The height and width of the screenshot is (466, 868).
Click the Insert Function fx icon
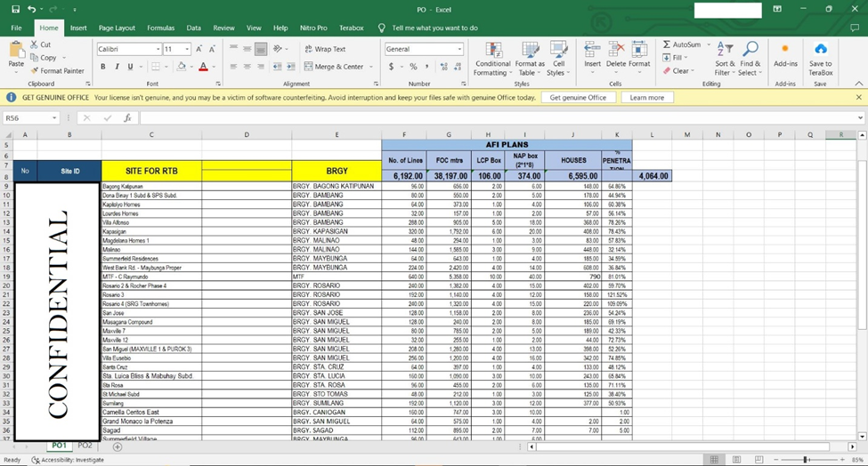click(127, 117)
